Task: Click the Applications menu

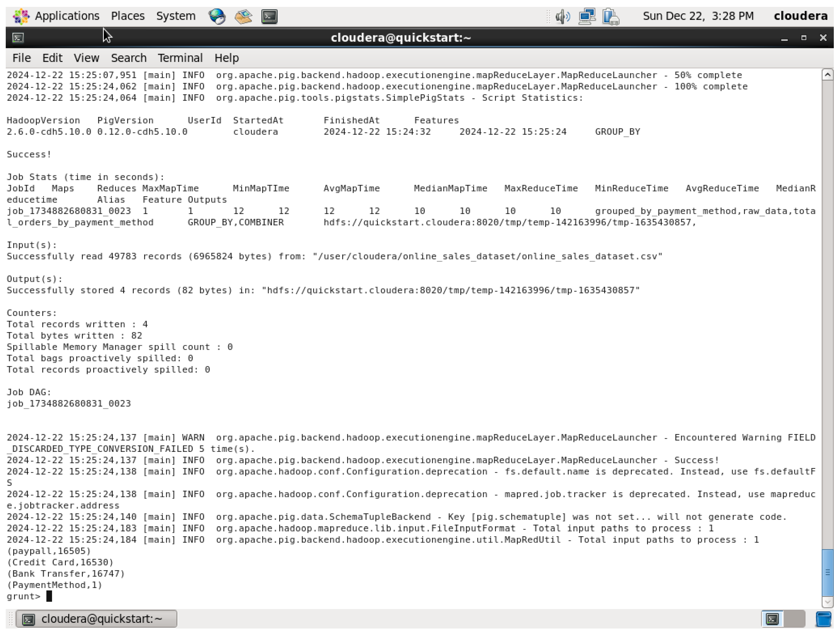Action: (67, 16)
